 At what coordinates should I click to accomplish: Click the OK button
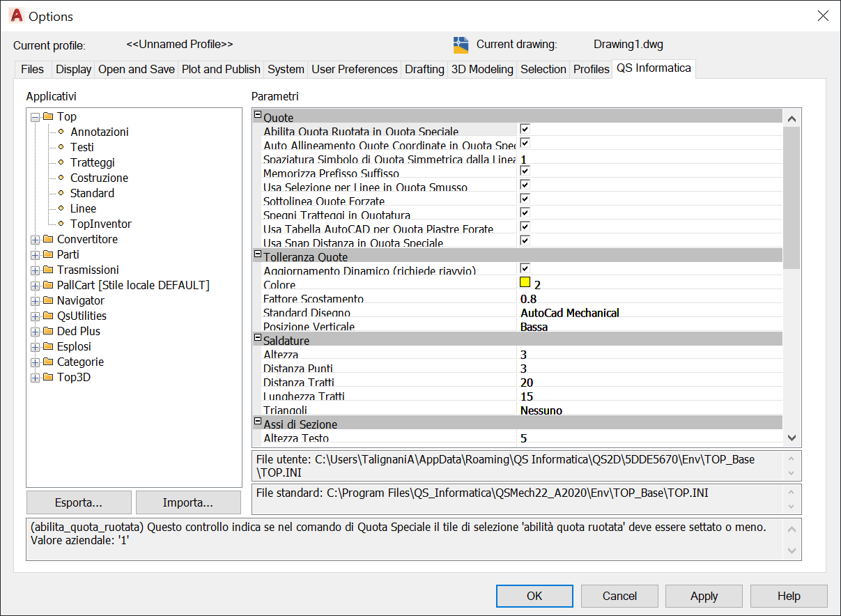click(x=534, y=596)
